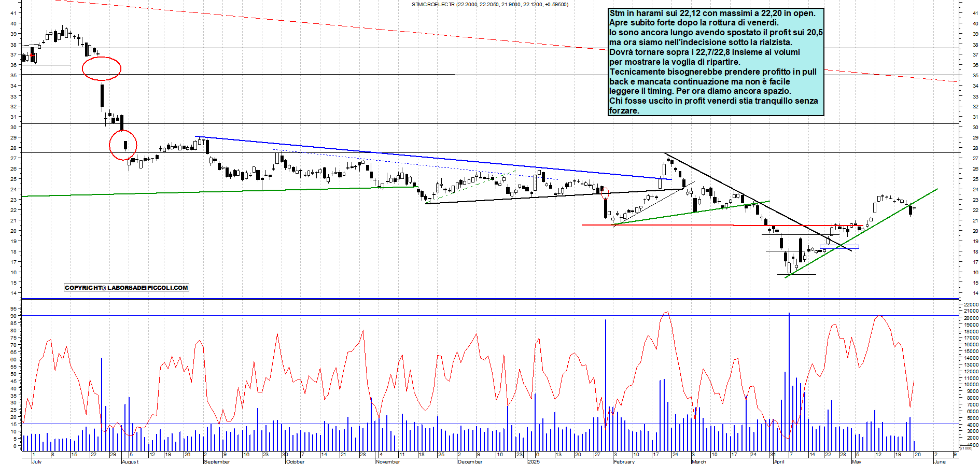Select the June month label on axis
The image size is (980, 464).
940,461
